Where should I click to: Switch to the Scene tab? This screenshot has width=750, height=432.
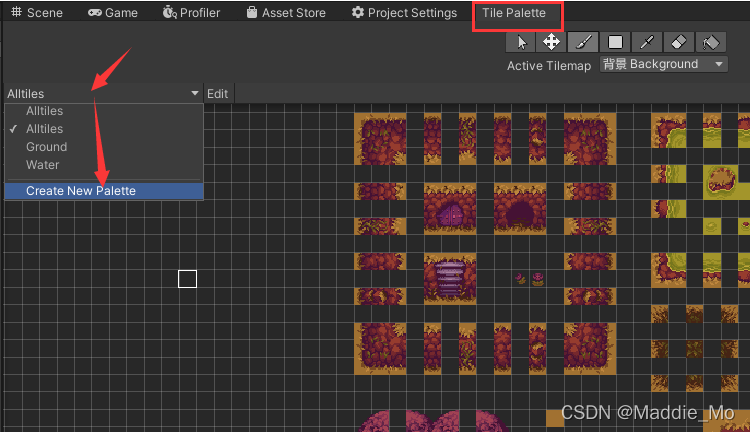pyautogui.click(x=37, y=12)
